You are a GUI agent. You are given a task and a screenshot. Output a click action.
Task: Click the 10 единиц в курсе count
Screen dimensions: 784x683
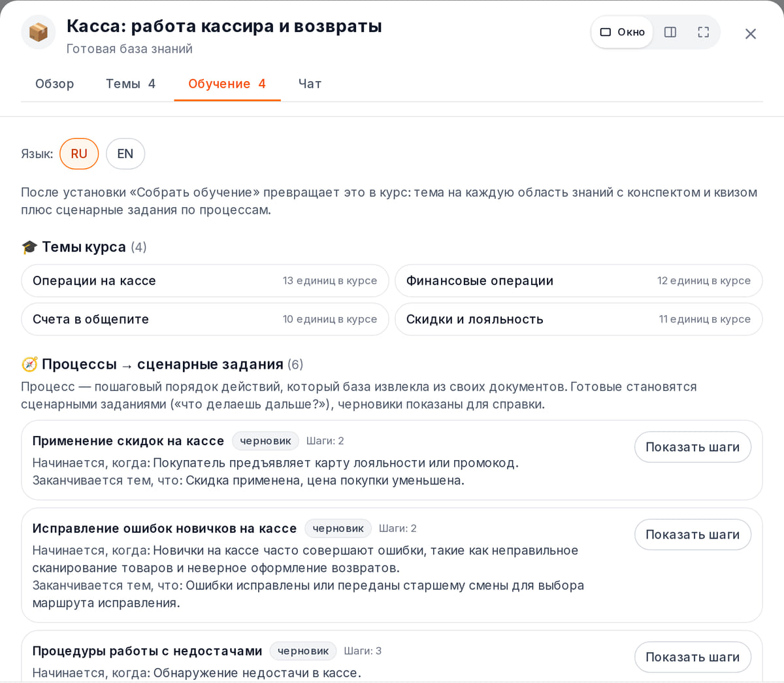click(330, 319)
